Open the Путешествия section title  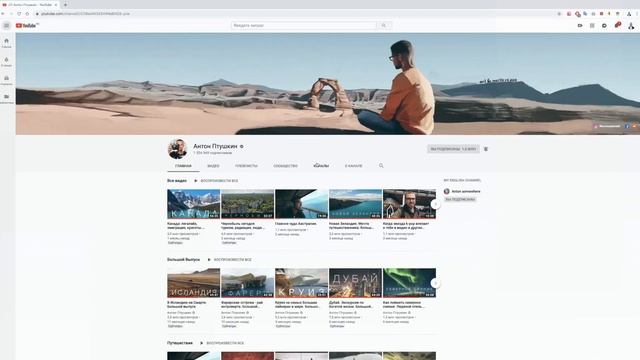point(180,343)
